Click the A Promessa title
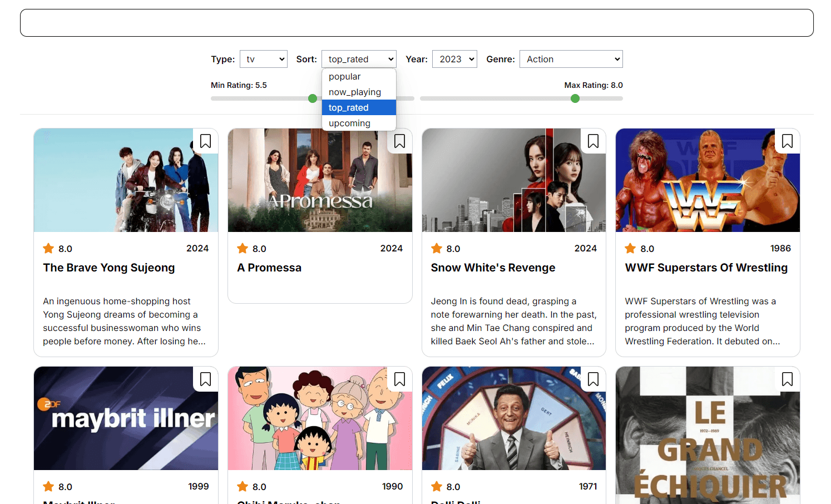The height and width of the screenshot is (504, 831). pyautogui.click(x=269, y=268)
